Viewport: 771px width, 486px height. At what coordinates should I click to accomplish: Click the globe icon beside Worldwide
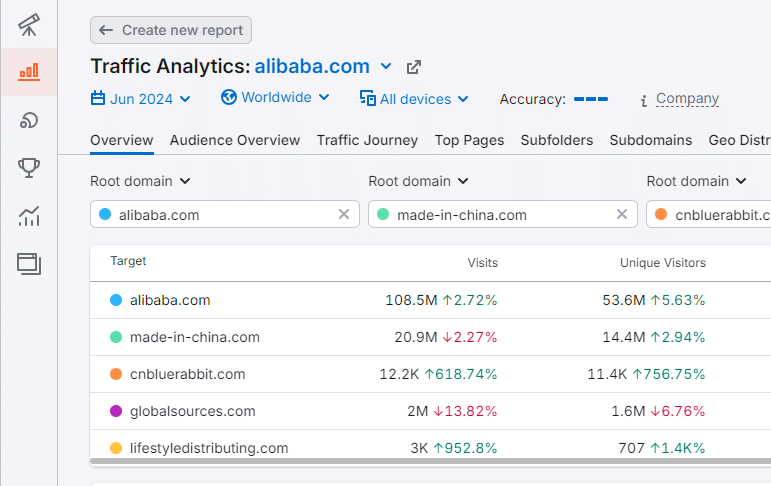coord(229,97)
